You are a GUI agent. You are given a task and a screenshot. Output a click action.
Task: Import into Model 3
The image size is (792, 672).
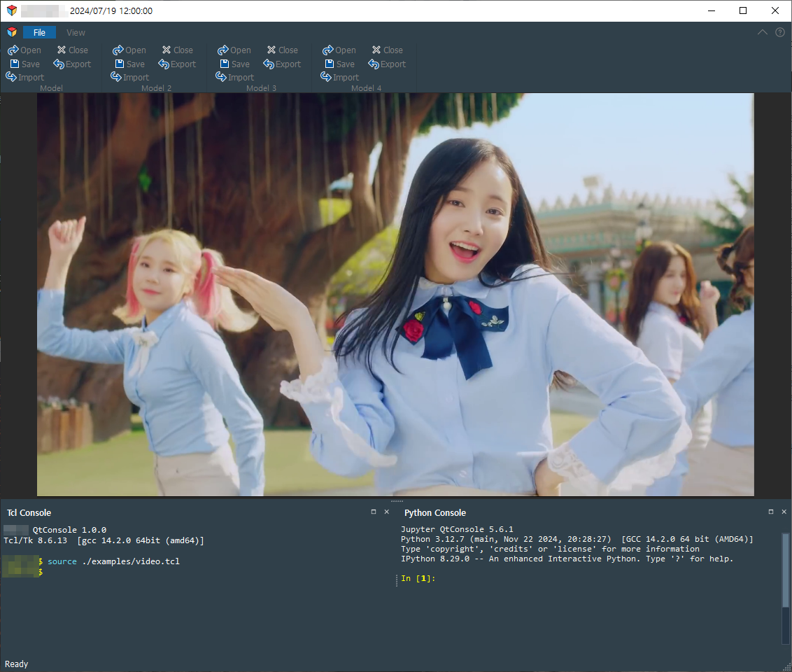tap(235, 77)
